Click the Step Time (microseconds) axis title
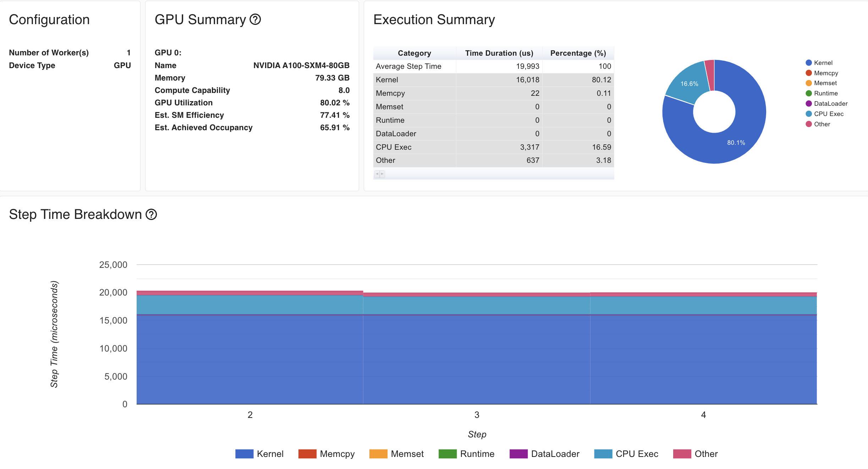868x469 pixels. pyautogui.click(x=54, y=334)
